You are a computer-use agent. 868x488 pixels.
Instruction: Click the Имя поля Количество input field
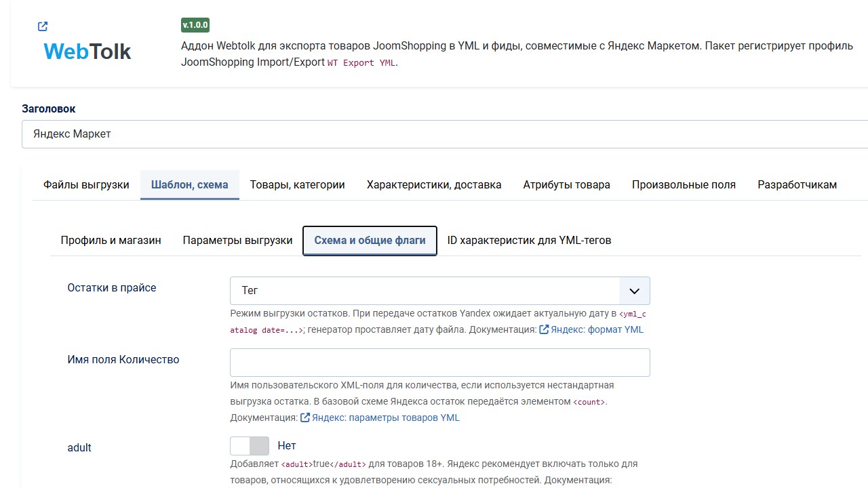tap(440, 363)
